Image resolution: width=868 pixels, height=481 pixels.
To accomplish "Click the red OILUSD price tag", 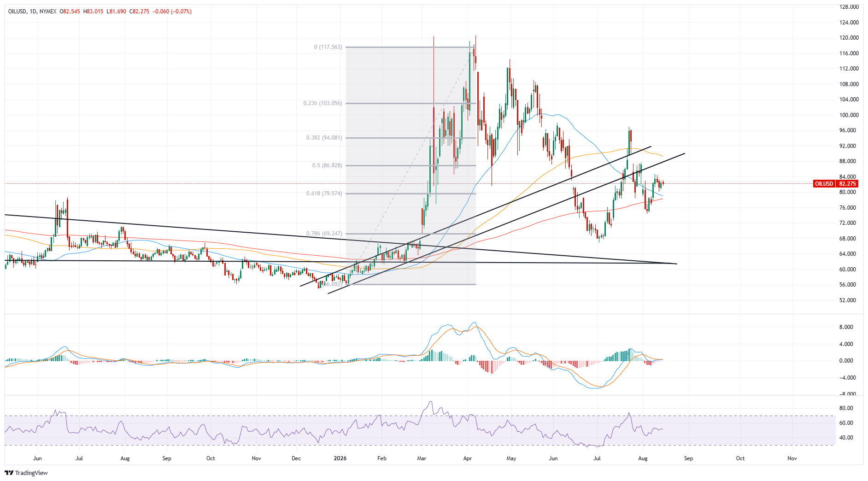I will 824,184.
